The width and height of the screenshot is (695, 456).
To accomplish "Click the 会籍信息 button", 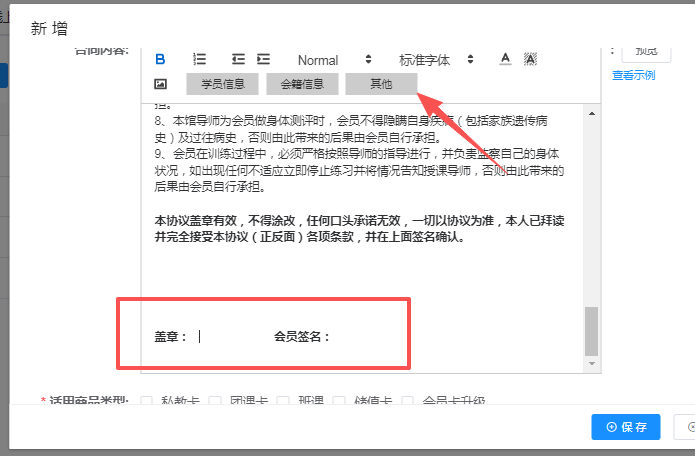I will click(302, 84).
